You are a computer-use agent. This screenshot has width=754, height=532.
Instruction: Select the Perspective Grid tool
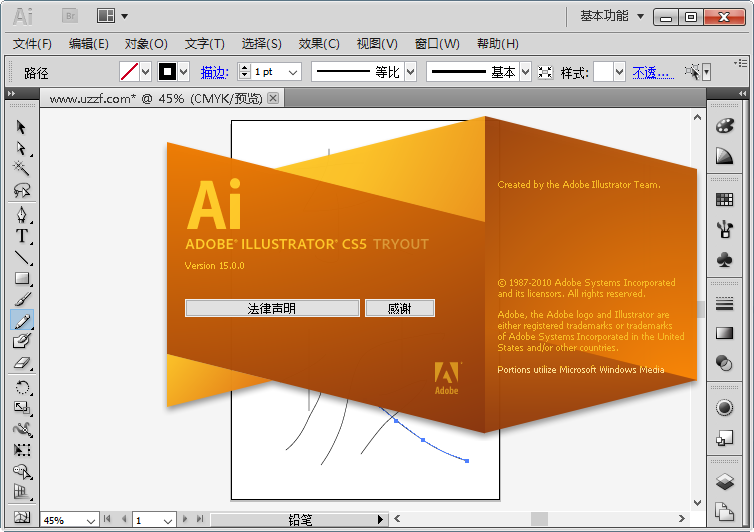[21, 492]
